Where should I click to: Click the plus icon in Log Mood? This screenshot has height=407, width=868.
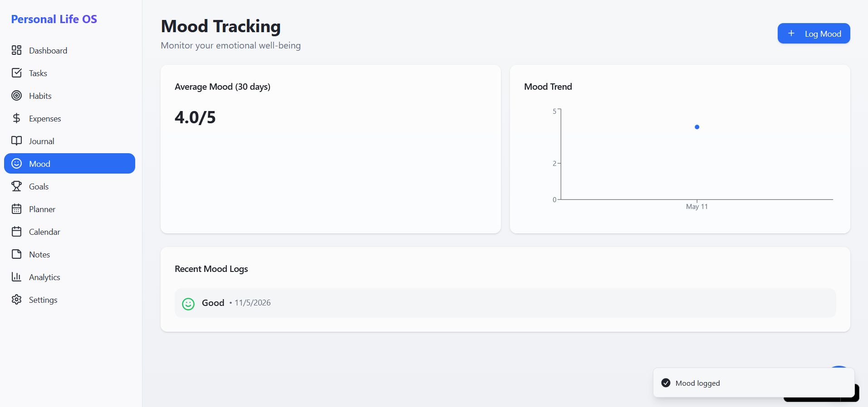791,34
